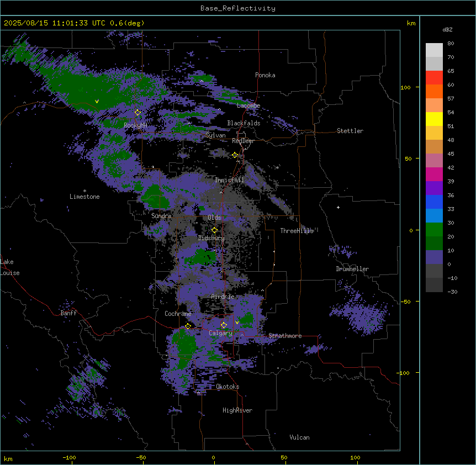Select the purple 39 dBZ legend swatch
Screen dimensions: 476x465
434,188
